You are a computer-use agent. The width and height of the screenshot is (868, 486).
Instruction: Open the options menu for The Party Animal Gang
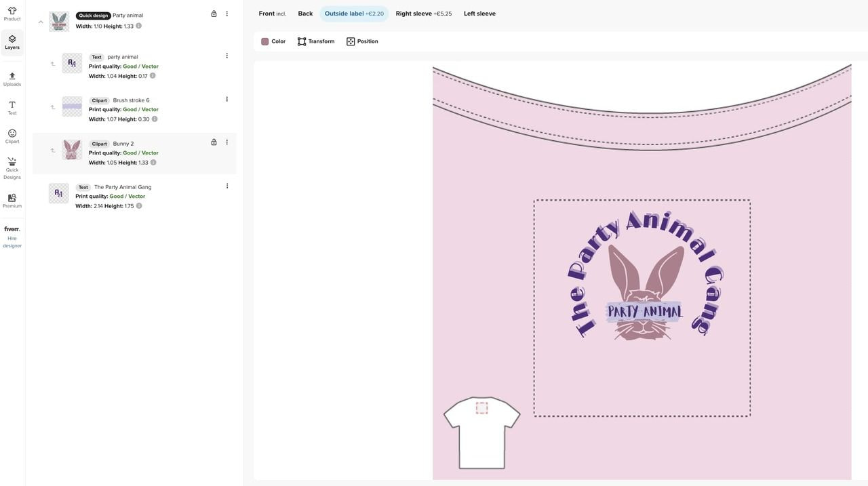[x=226, y=185]
